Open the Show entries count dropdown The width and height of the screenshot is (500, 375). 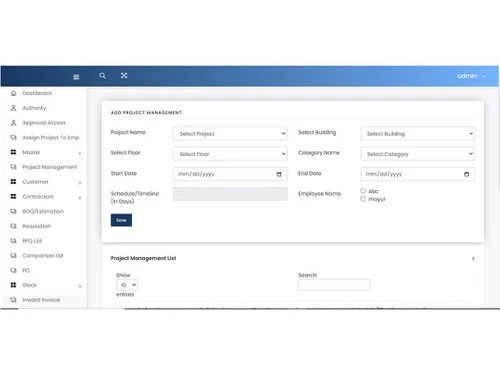click(127, 285)
